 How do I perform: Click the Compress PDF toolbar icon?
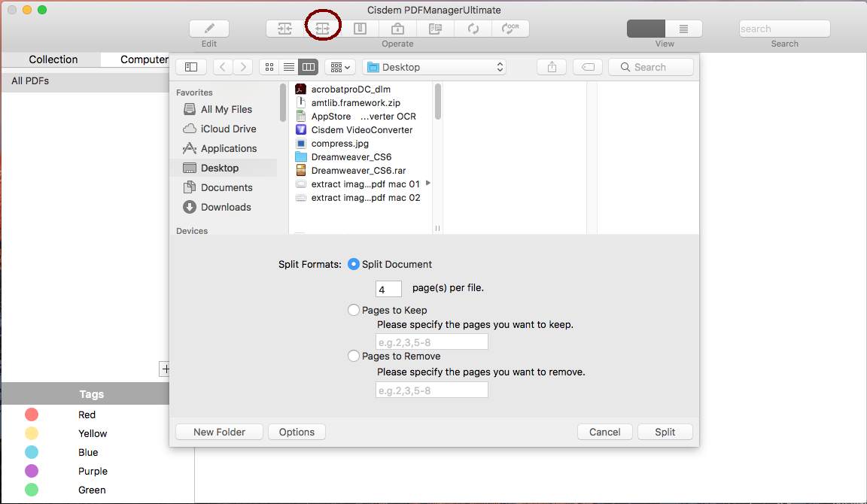click(360, 29)
